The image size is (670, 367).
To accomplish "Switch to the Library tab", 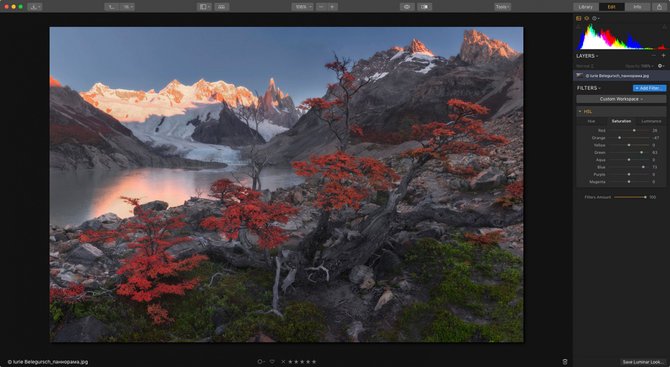I will coord(586,7).
